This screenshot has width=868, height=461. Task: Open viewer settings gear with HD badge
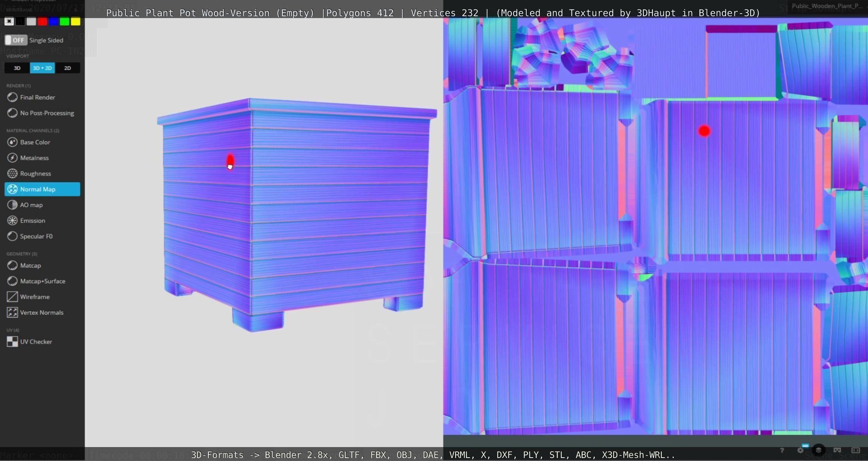(800, 450)
